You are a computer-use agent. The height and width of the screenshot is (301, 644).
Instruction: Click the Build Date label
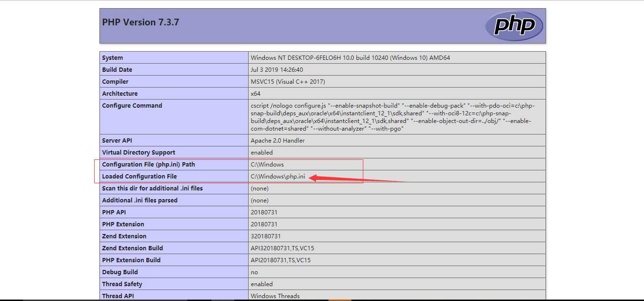tap(117, 70)
